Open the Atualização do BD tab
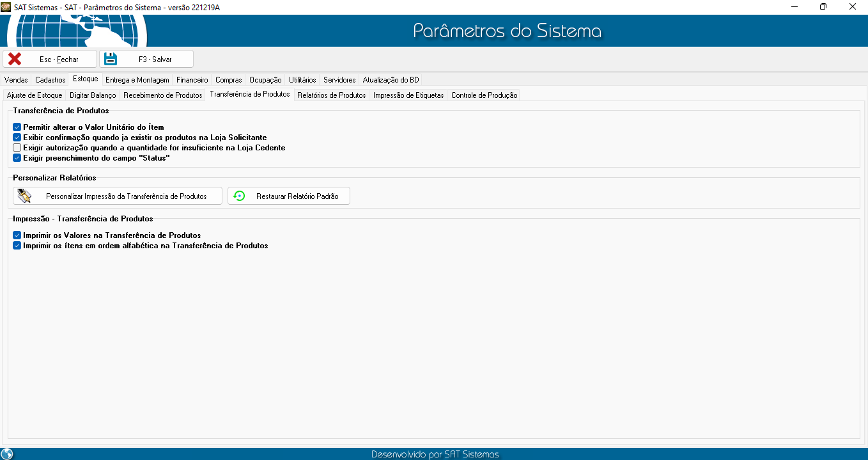Image resolution: width=868 pixels, height=460 pixels. (391, 80)
